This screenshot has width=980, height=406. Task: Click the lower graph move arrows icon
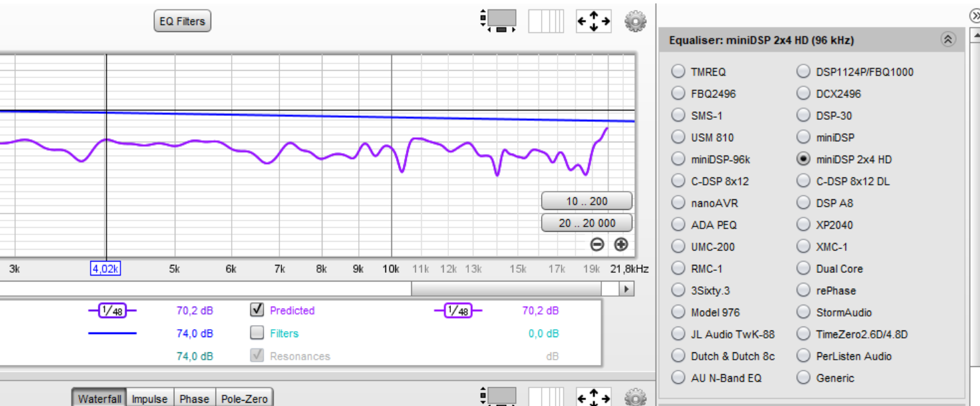point(593,397)
